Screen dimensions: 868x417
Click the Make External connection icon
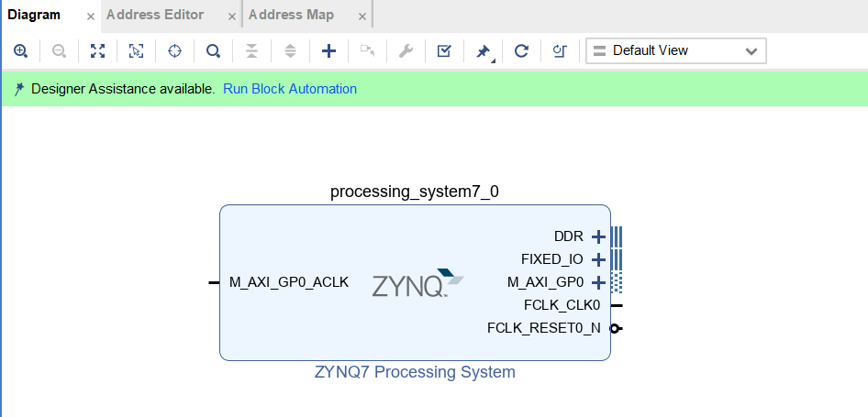[x=368, y=51]
